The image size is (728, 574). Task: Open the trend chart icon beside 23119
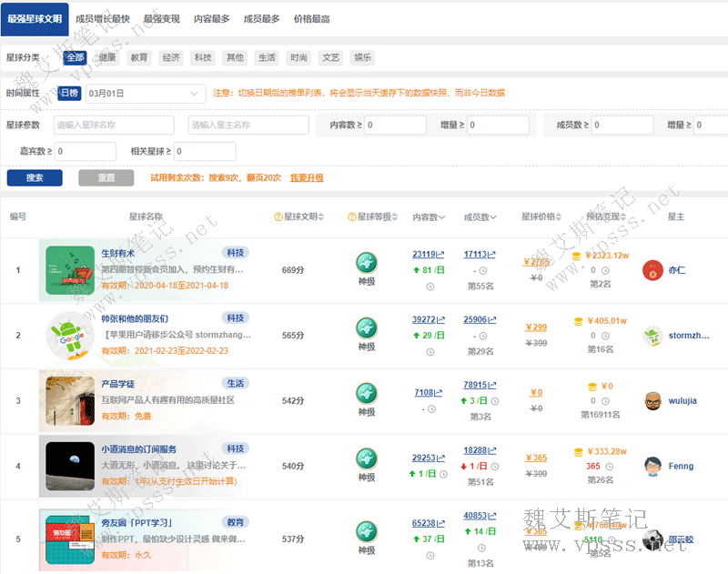tap(440, 255)
